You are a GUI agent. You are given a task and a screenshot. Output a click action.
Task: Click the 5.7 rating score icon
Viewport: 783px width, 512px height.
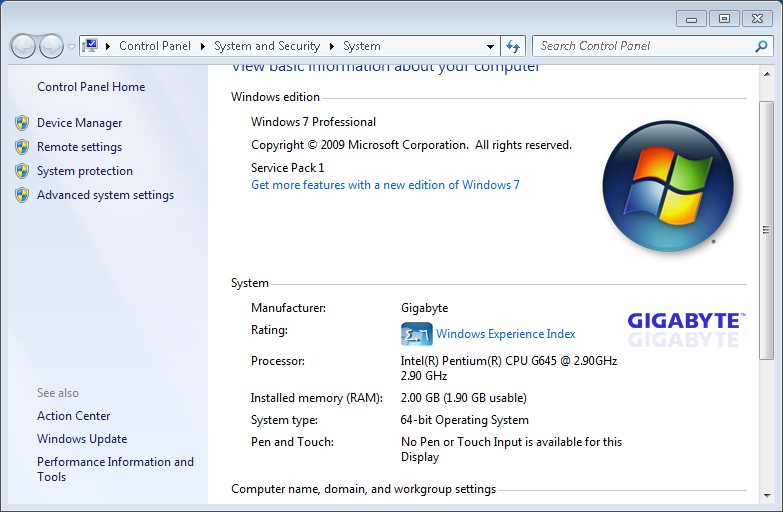coord(416,334)
